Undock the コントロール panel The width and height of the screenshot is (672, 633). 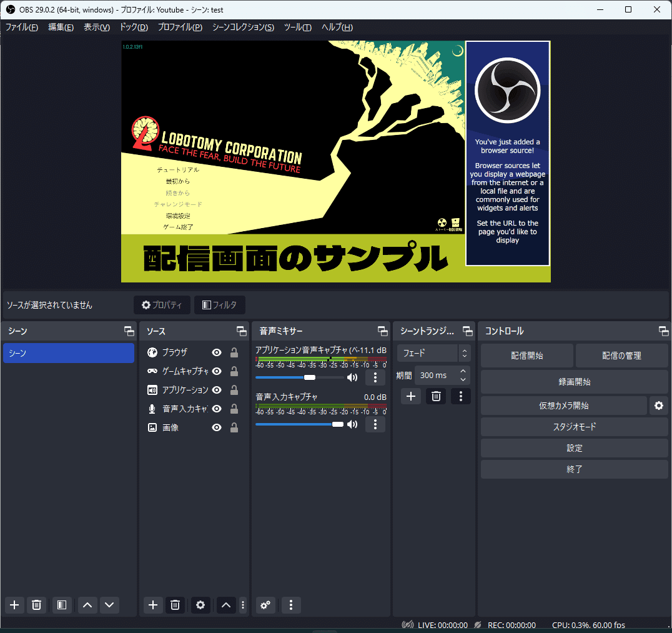tap(663, 331)
